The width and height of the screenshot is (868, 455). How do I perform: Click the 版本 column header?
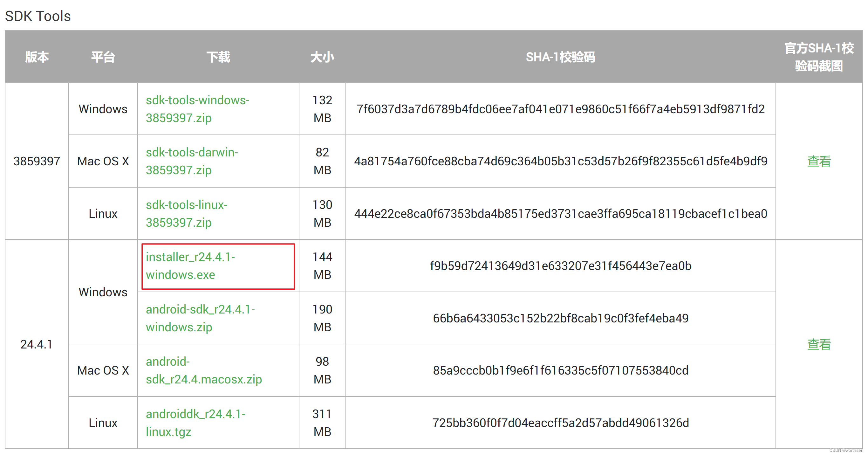(x=37, y=57)
